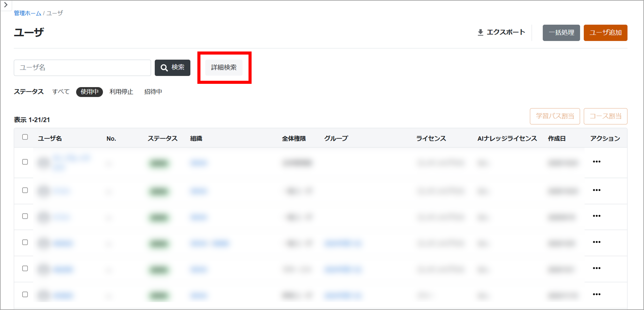644x310 pixels.
Task: Select the すべて status filter
Action: click(x=61, y=92)
